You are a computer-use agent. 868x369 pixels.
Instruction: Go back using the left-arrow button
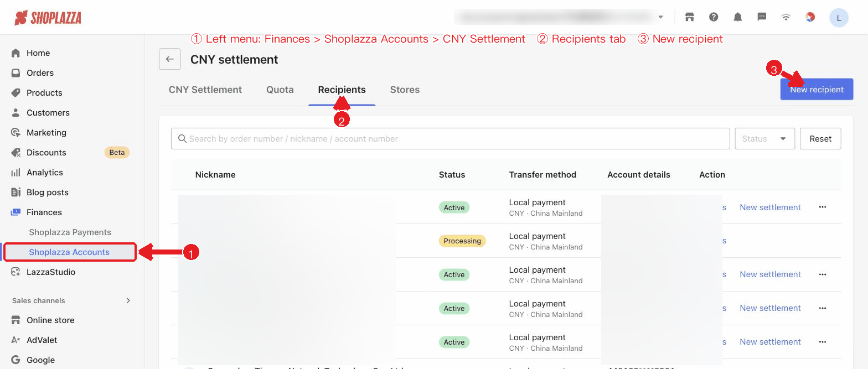click(170, 59)
